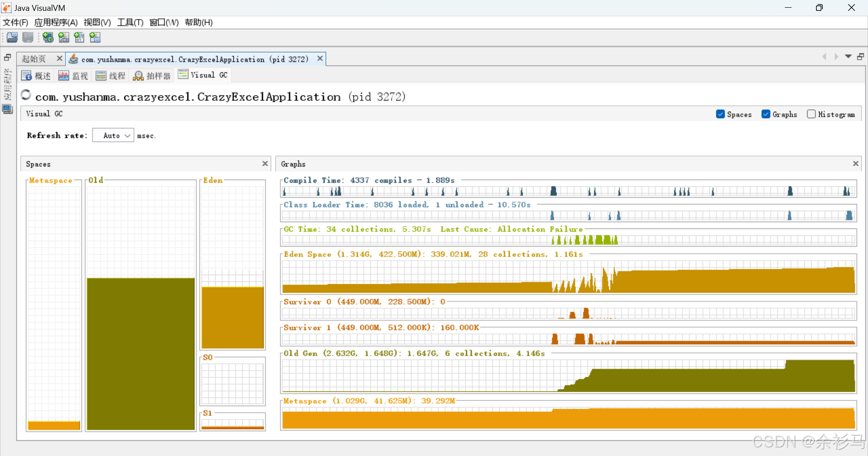Screen dimensions: 868x456
Task: Click the greyed-out Save toolbar icon
Action: click(x=28, y=38)
